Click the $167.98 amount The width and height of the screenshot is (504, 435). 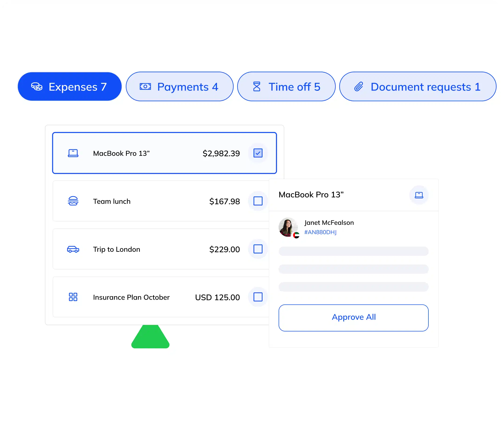224,201
